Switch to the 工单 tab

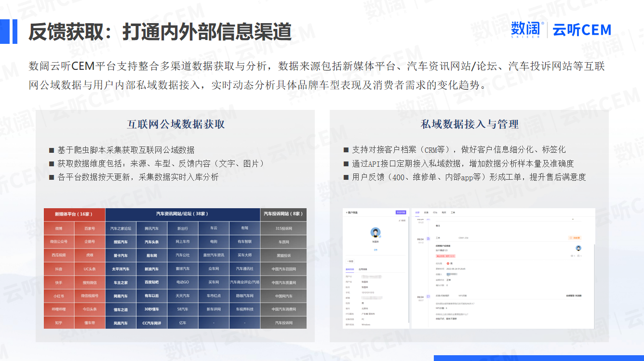coord(453,213)
